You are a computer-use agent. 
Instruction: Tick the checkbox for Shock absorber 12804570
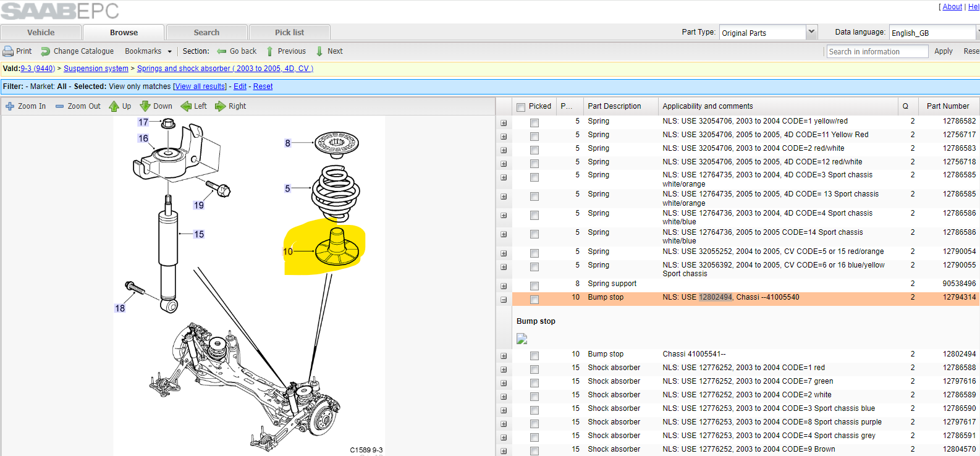coord(534,451)
